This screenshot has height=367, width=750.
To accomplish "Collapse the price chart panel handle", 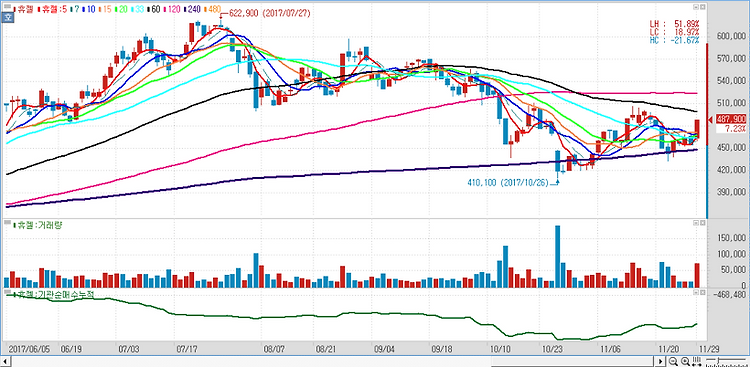I will point(7,6).
